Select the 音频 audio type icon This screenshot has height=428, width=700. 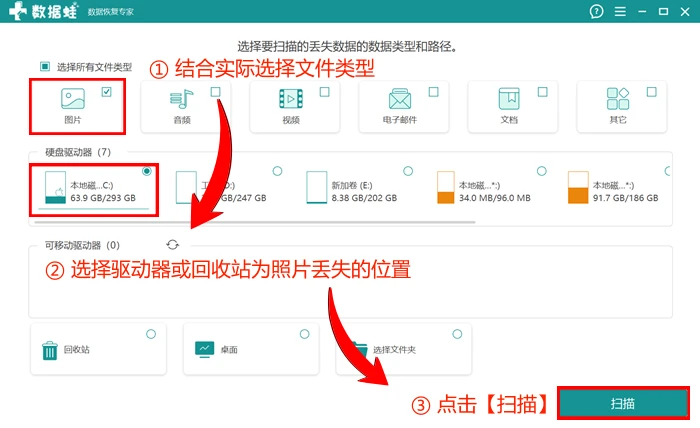(181, 99)
